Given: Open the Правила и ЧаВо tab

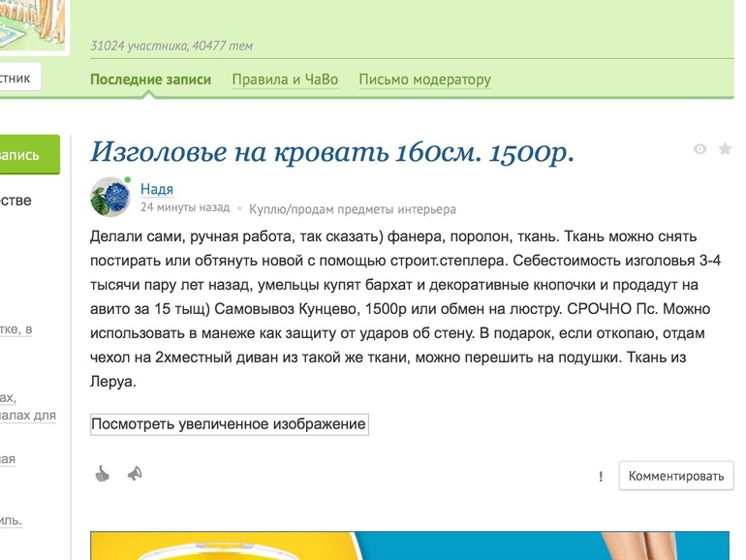Looking at the screenshot, I should point(285,79).
